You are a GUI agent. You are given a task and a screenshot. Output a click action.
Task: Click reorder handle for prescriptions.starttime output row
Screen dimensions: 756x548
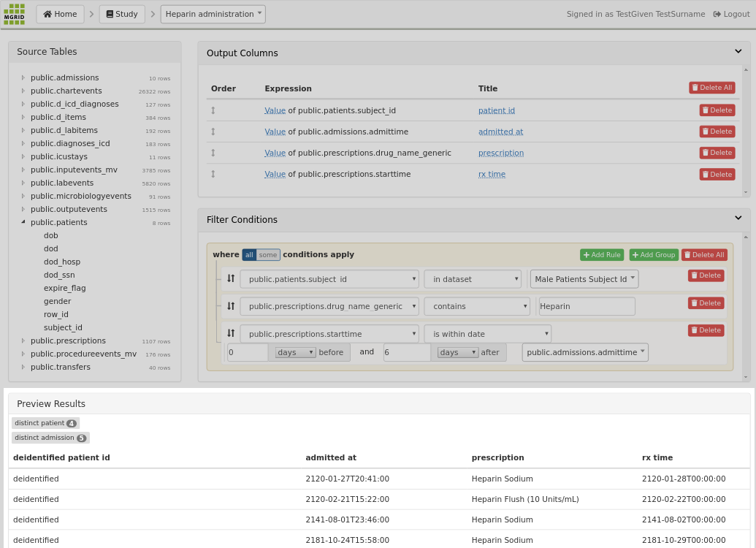(213, 174)
